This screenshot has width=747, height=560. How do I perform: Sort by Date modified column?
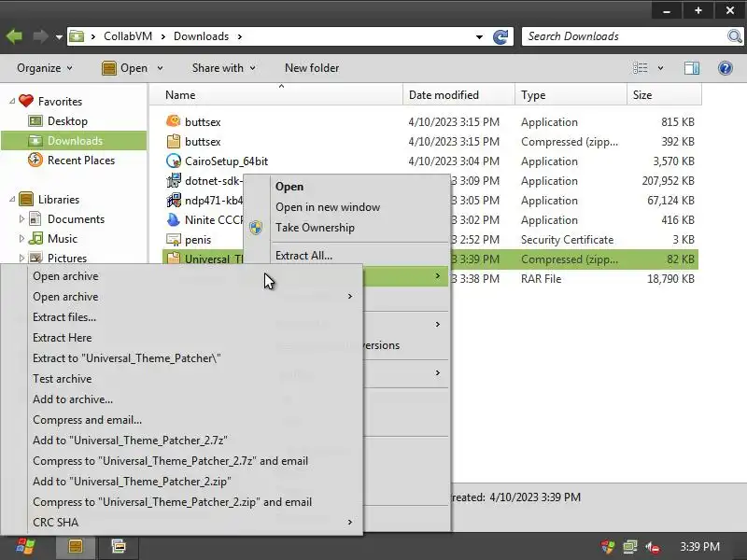pos(458,95)
